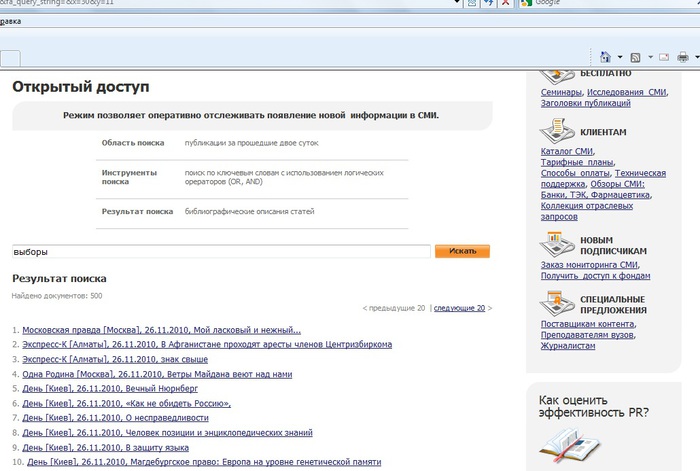Click the red X stop icon
The image size is (700, 471).
point(505,3)
